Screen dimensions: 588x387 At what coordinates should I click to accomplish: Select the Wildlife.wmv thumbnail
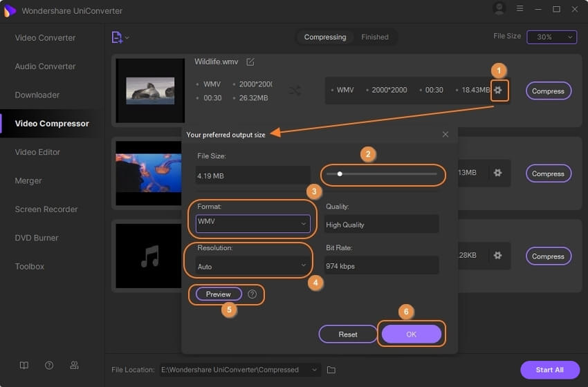pyautogui.click(x=150, y=91)
